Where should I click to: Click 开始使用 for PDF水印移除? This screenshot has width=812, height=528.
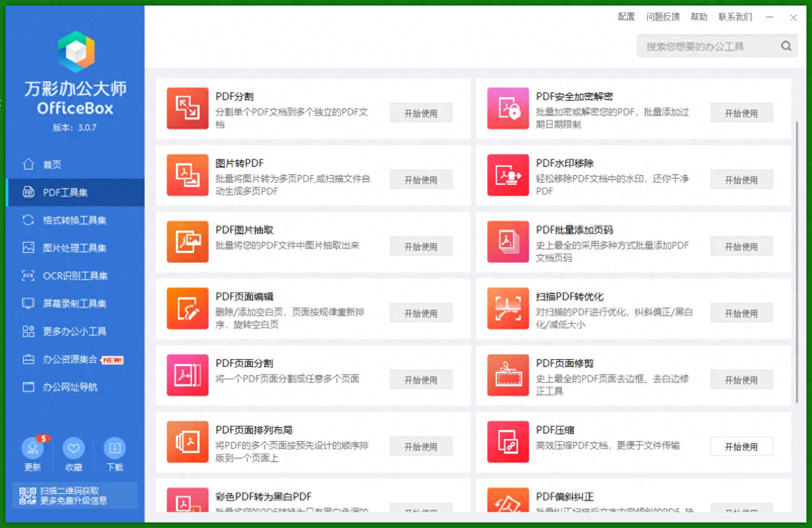pyautogui.click(x=741, y=180)
